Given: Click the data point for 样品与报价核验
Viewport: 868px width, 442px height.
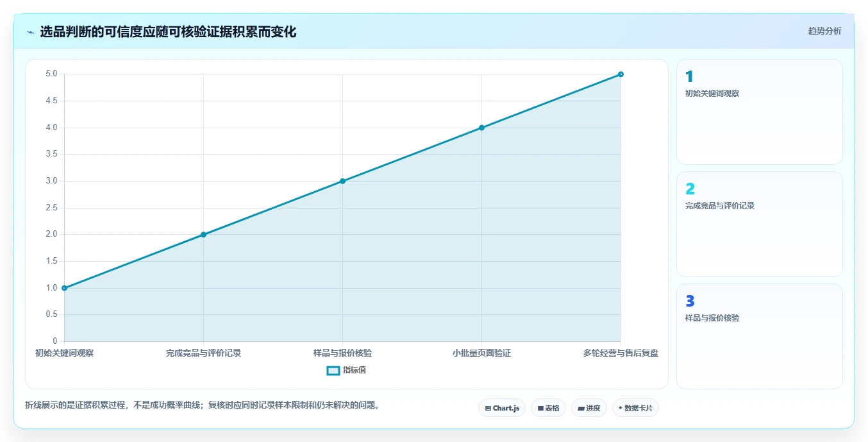Looking at the screenshot, I should click(342, 181).
